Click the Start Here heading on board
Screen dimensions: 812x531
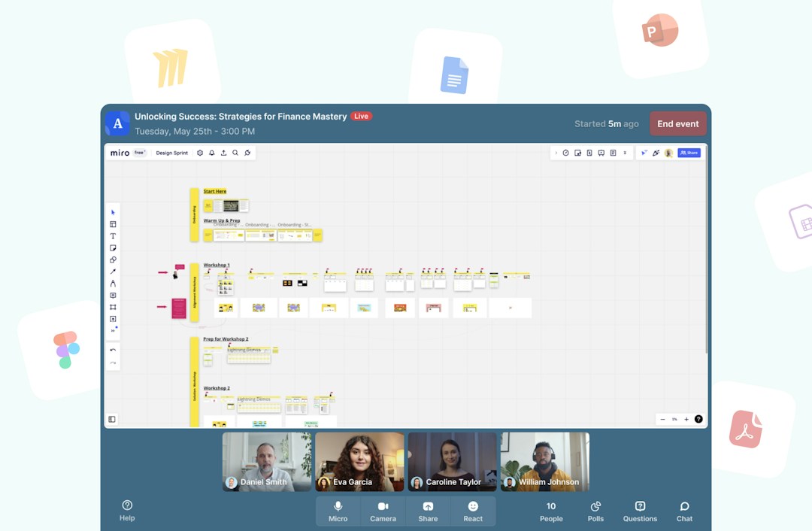click(215, 191)
